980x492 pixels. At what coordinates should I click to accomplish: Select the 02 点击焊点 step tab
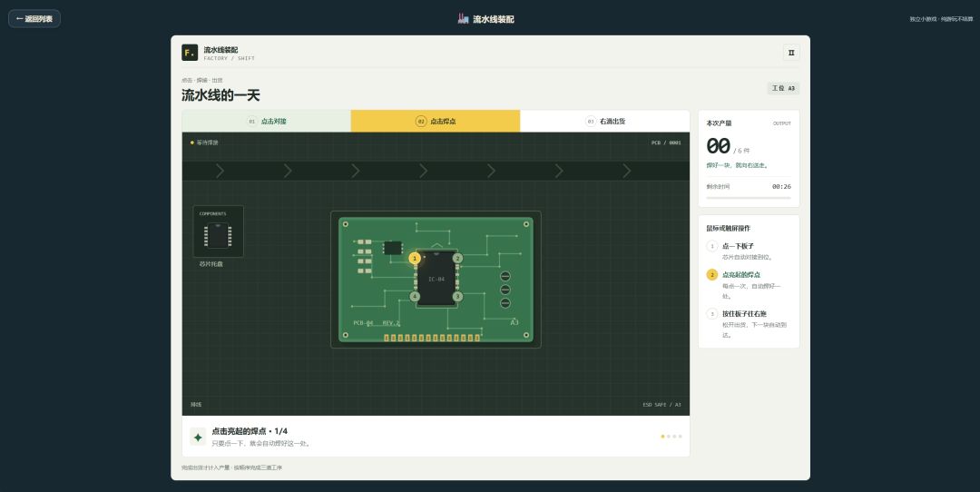click(435, 122)
